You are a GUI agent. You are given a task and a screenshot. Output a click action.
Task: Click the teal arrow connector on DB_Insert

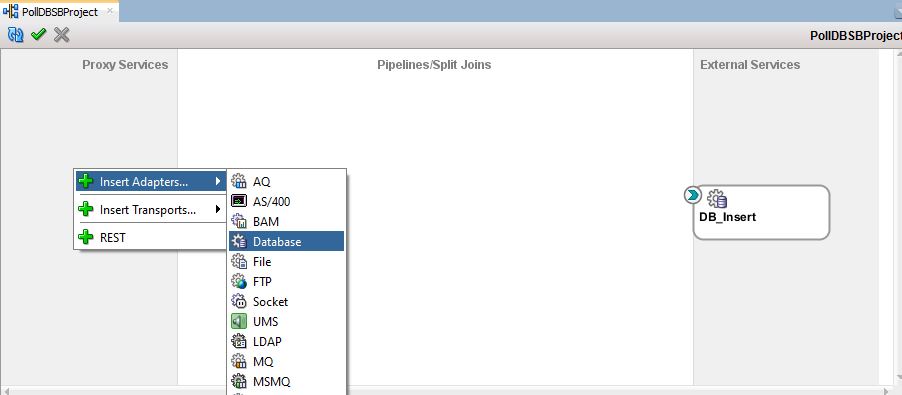[693, 195]
